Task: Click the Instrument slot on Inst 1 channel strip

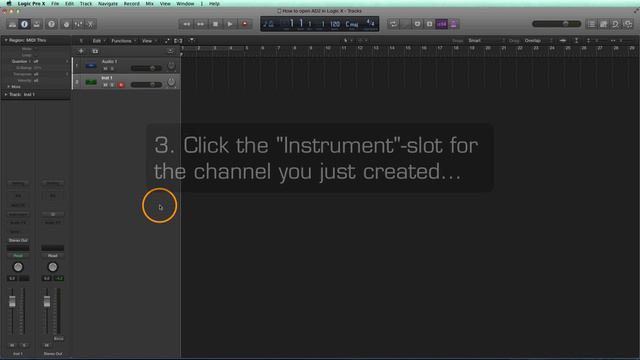Action: point(18,214)
